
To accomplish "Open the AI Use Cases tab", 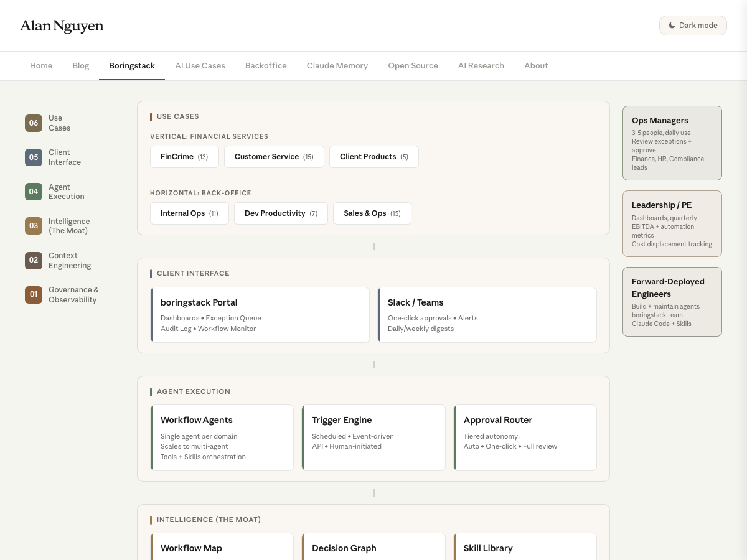I will pyautogui.click(x=200, y=65).
